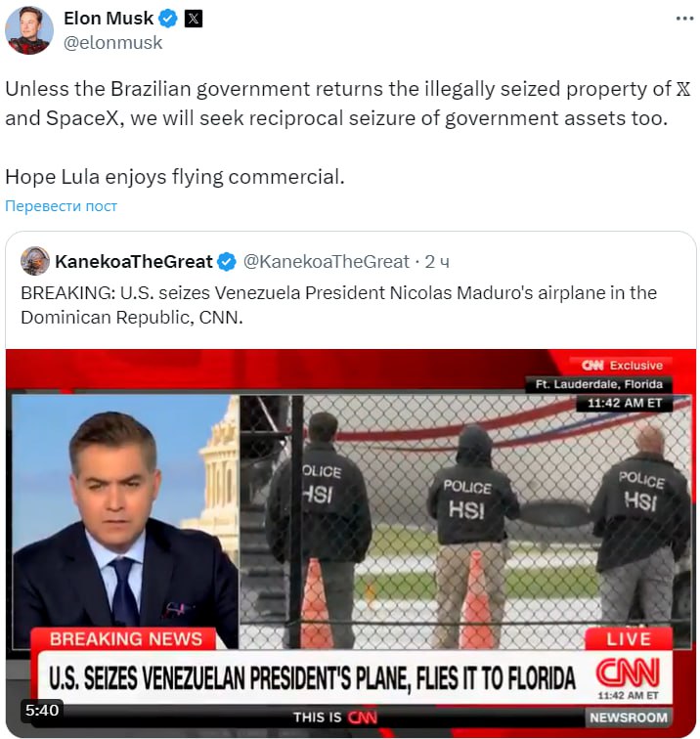
Task: Click the CNN logo in the video
Action: [x=628, y=673]
